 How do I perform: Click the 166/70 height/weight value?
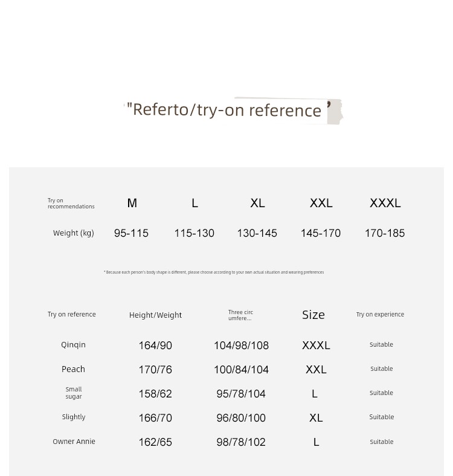pos(155,418)
